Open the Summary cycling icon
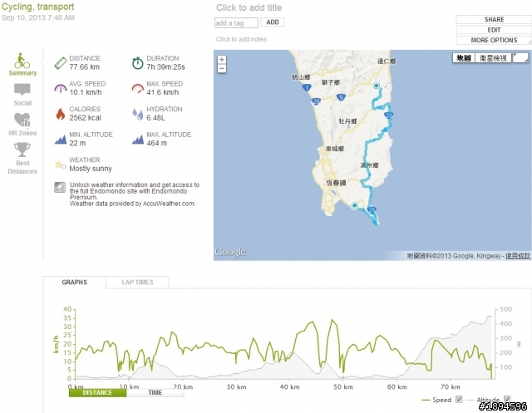 tap(22, 61)
